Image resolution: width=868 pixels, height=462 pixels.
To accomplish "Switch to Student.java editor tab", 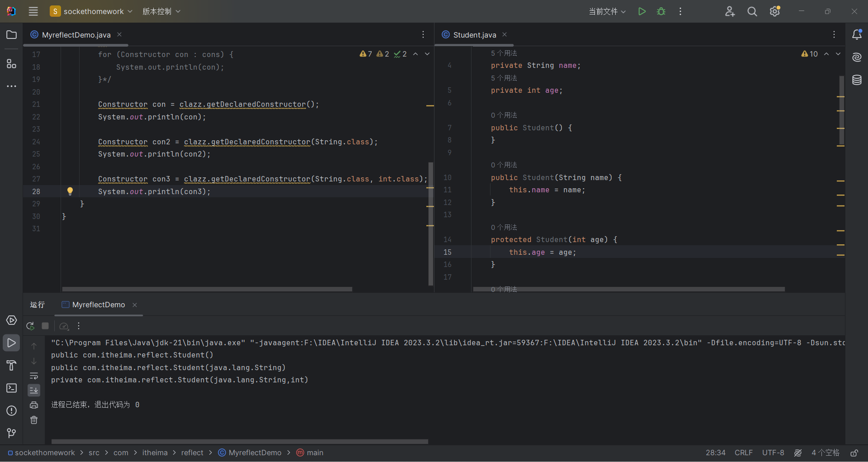I will coord(474,35).
